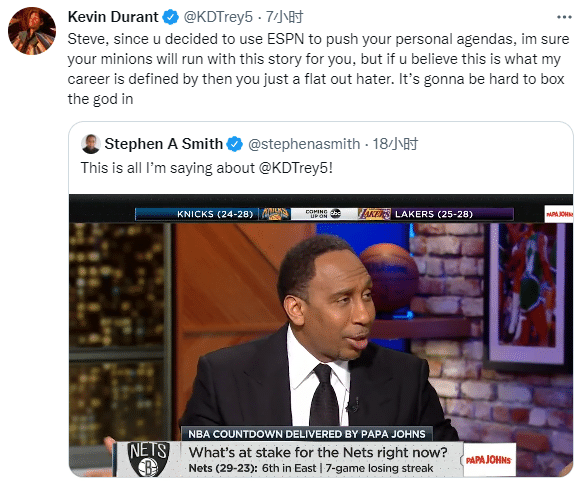The height and width of the screenshot is (483, 585).
Task: Click Kevin Durant's blue verified badge
Action: [171, 17]
